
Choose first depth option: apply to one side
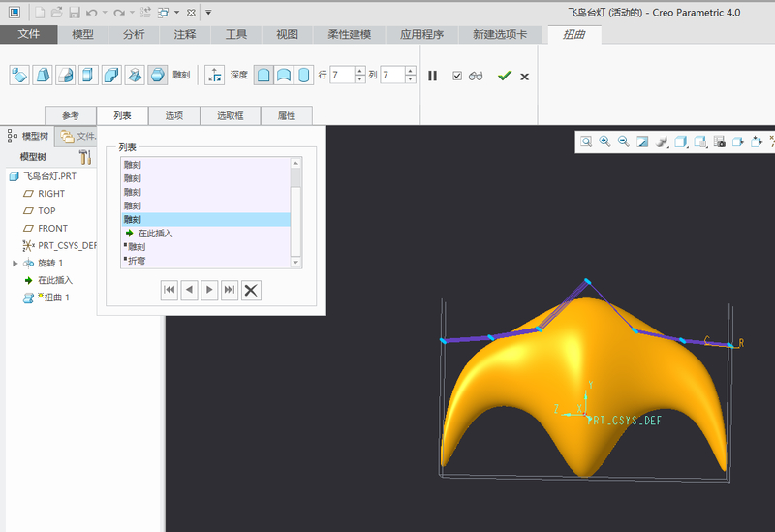pos(263,76)
